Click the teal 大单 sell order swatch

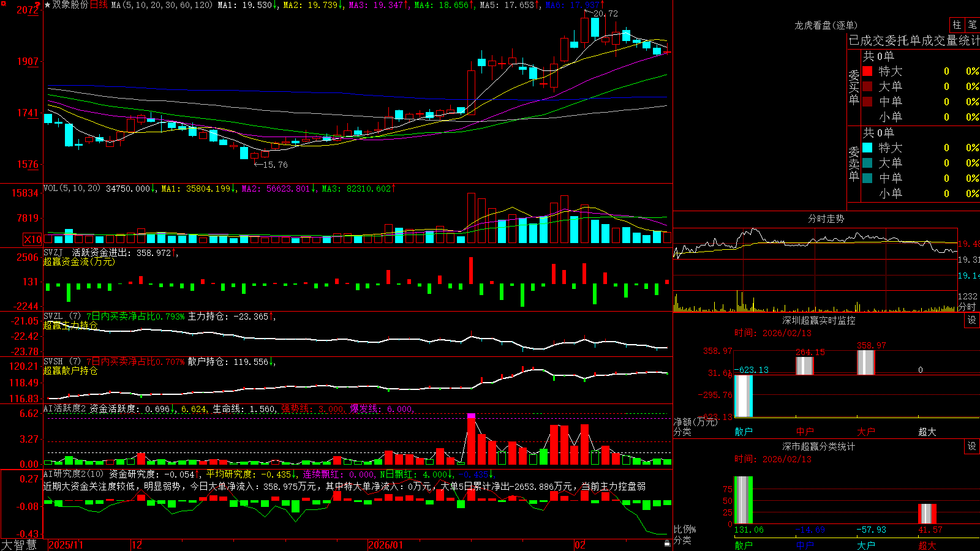click(x=867, y=163)
